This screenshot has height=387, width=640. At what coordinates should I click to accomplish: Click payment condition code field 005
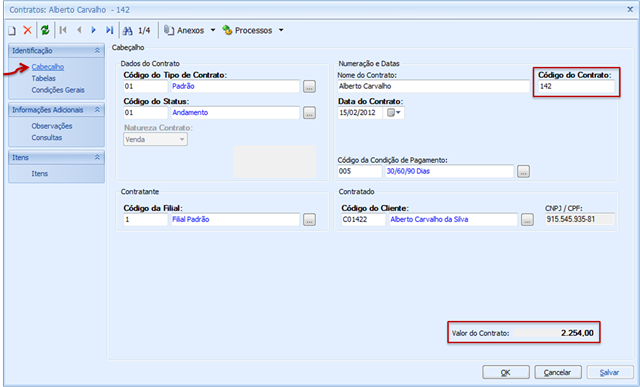(360, 171)
